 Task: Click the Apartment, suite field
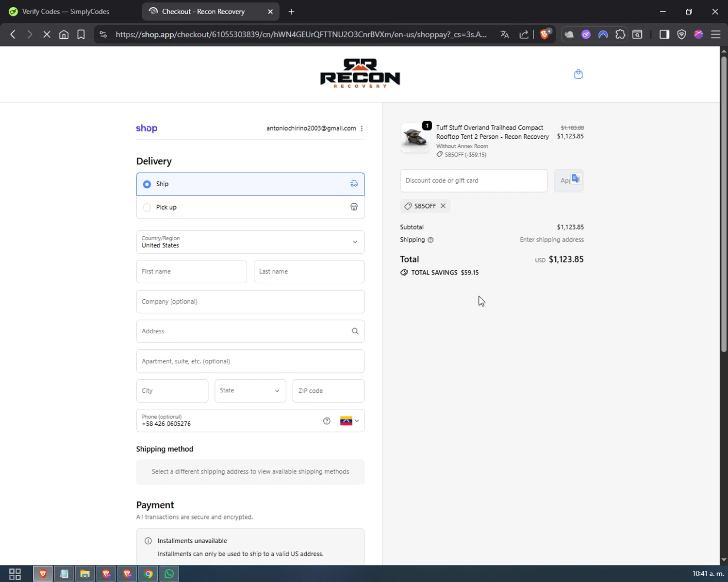[250, 361]
